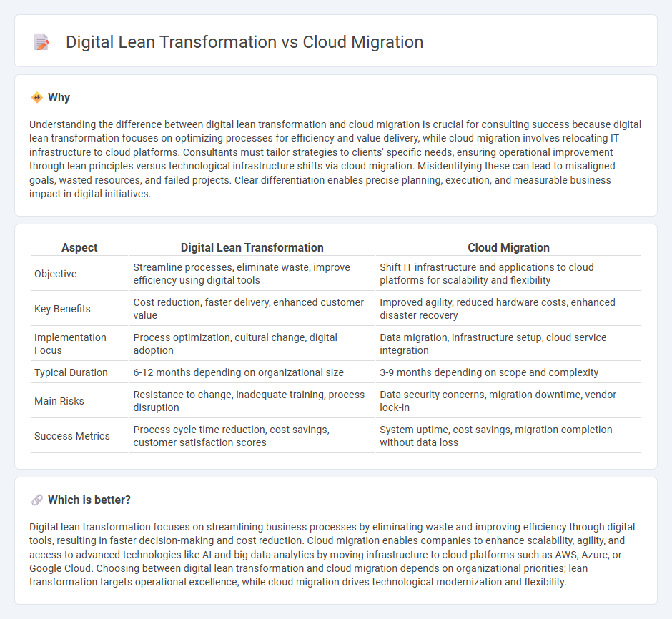Click the Why paragraph starting 'Understanding the difference'
This screenshot has height=619, width=672.
click(x=335, y=159)
